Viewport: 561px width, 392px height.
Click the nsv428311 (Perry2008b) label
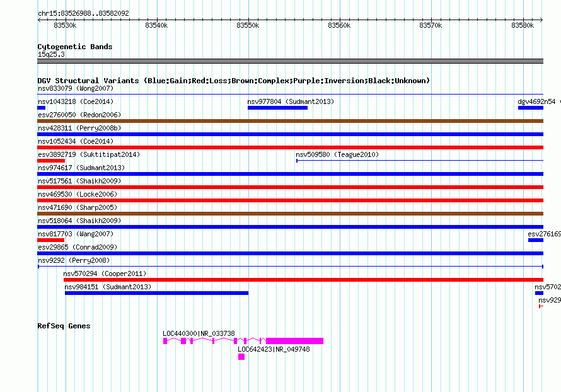79,128
